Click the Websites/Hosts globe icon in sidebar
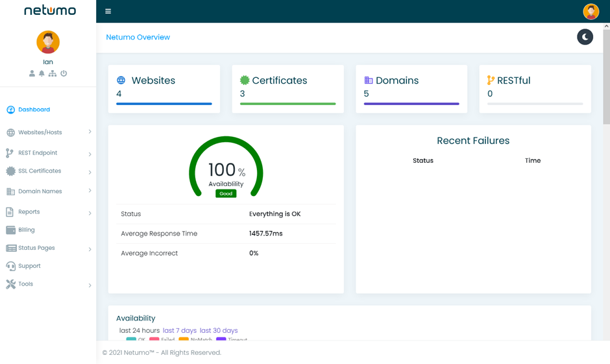This screenshot has height=364, width=610. tap(10, 132)
